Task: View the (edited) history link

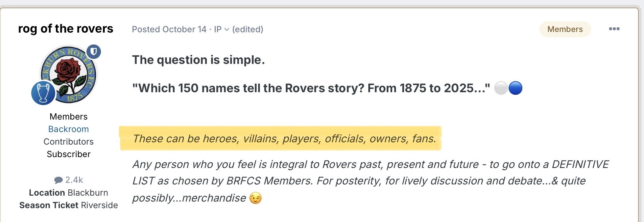Action: pos(248,29)
